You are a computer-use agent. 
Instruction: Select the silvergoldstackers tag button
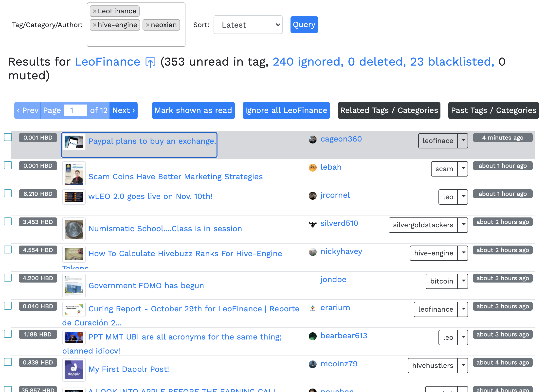pos(423,225)
